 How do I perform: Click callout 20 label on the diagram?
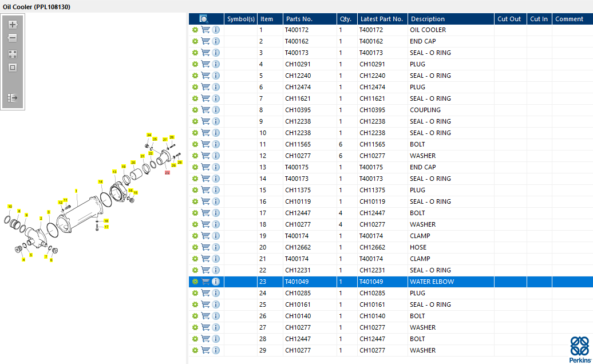coord(133,163)
